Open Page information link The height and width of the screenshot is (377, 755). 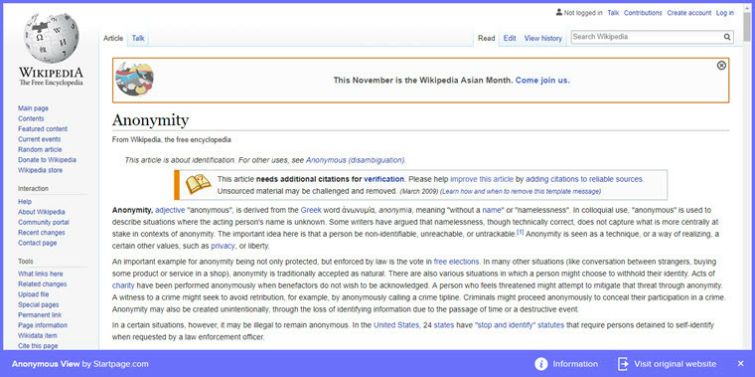click(42, 325)
